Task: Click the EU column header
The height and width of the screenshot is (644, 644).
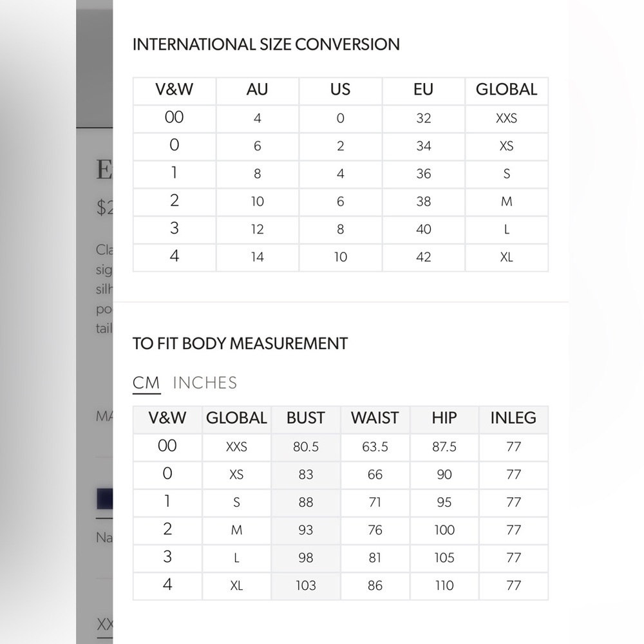Action: coord(423,90)
